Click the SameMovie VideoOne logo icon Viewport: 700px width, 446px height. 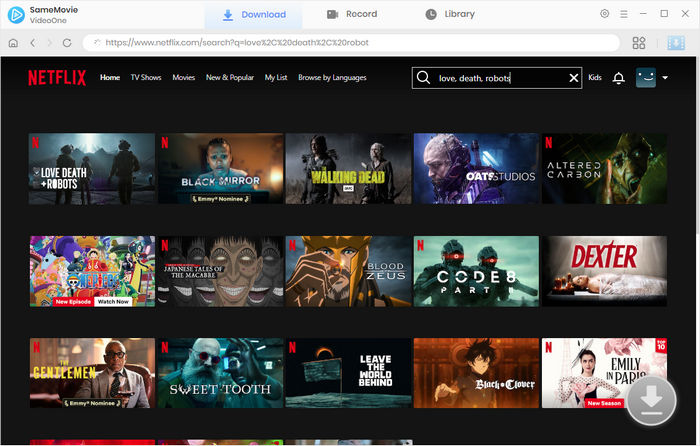[x=16, y=15]
